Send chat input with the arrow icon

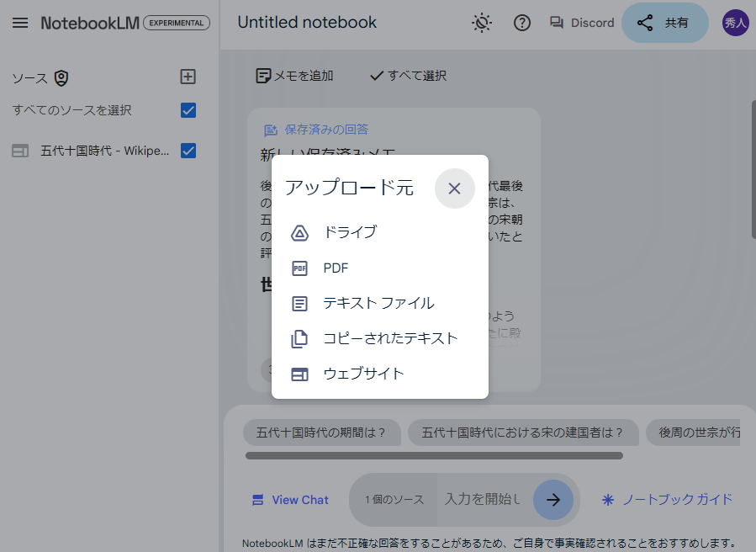point(553,500)
